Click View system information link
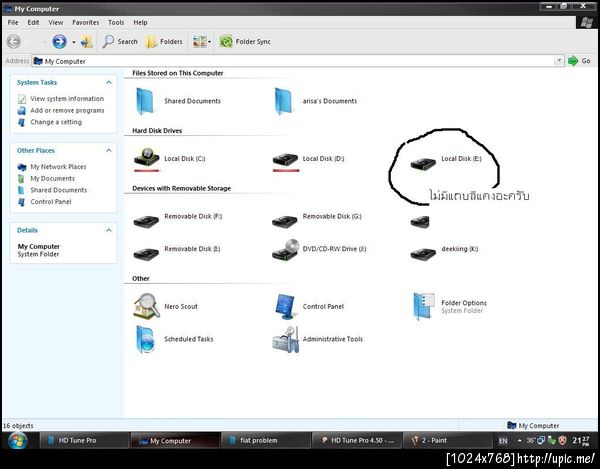 (x=67, y=99)
